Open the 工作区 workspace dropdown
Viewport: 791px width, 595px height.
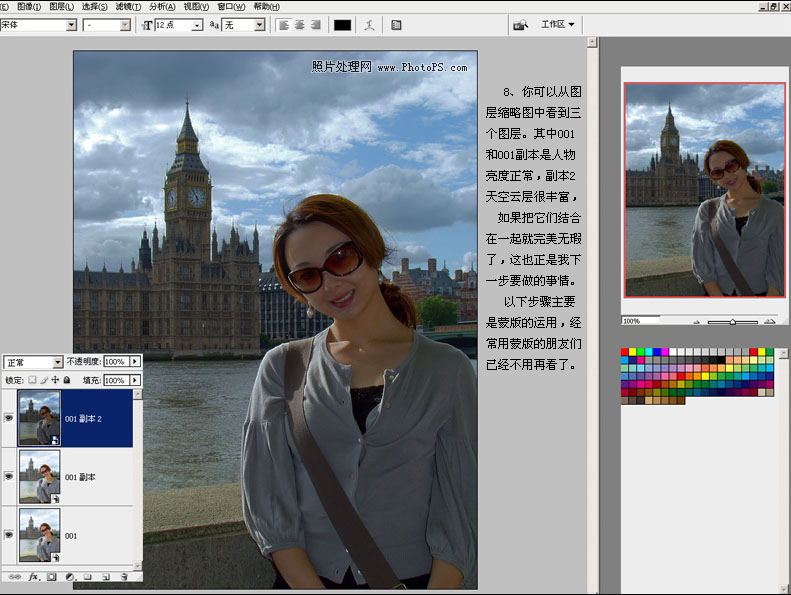pos(557,24)
